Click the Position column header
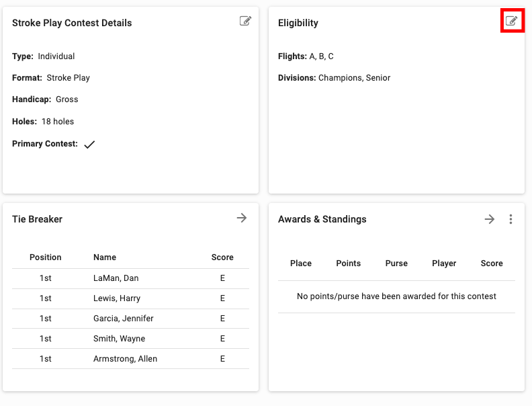Image resolution: width=532 pixels, height=406 pixels. [x=46, y=257]
